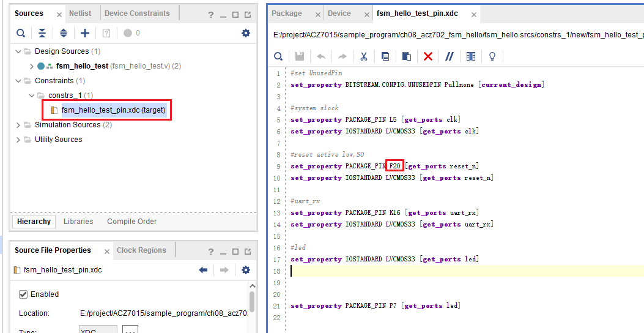
Task: Expand the Utility Sources folder
Action: pos(19,140)
